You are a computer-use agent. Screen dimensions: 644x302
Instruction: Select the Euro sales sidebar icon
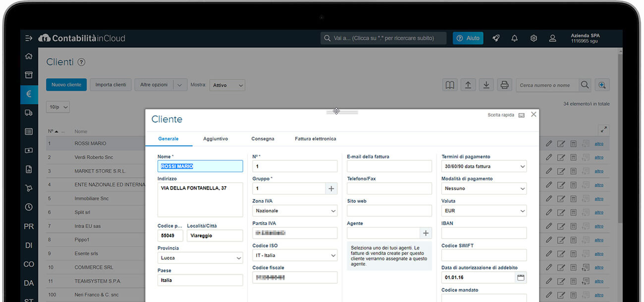pos(29,94)
